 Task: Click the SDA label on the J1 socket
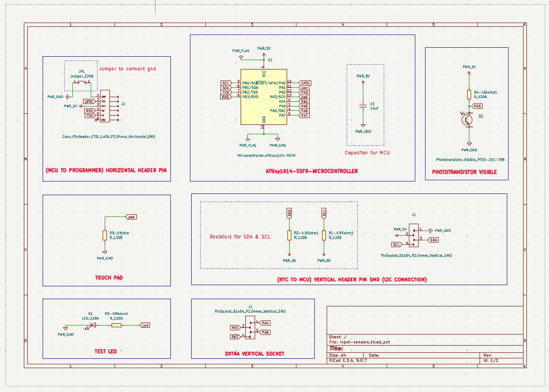[433, 240]
